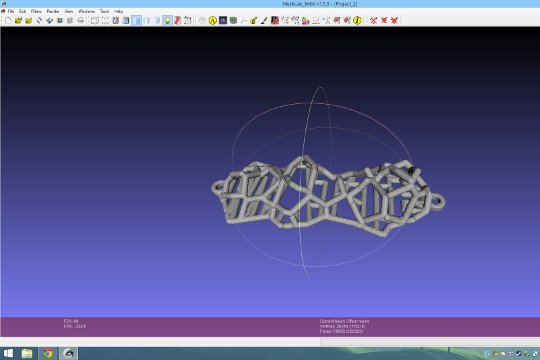Select the Measuring tool
540x360 pixels.
pos(243,21)
